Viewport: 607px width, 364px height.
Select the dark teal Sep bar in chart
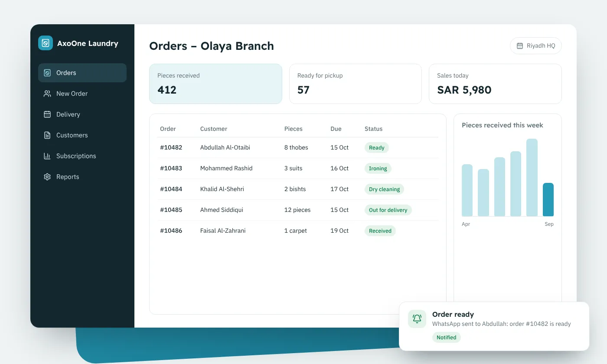[x=548, y=199]
